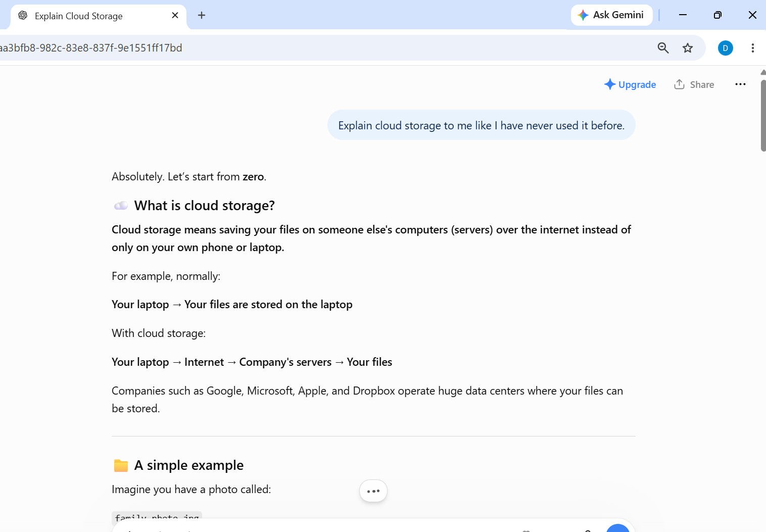Click the scrollbar up arrow
The width and height of the screenshot is (766, 532).
pos(763,72)
